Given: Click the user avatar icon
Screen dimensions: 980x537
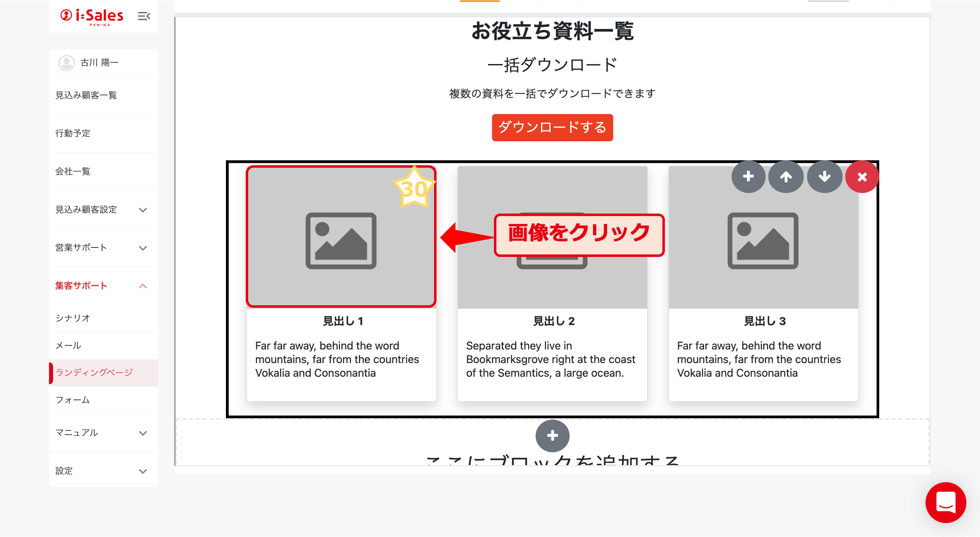Looking at the screenshot, I should 66,63.
